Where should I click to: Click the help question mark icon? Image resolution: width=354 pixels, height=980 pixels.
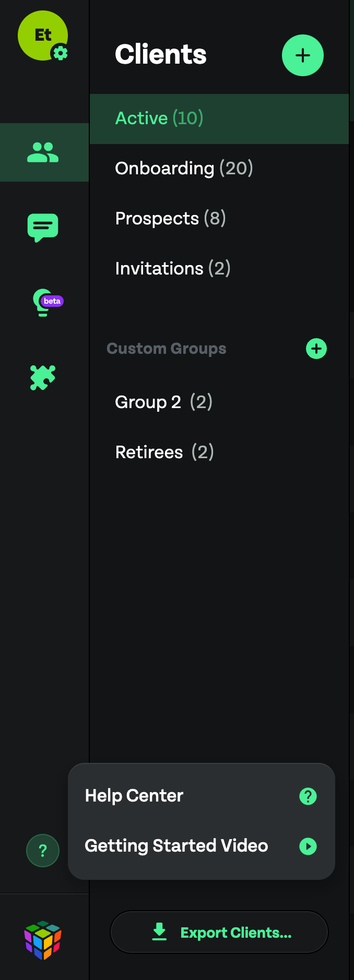pyautogui.click(x=43, y=851)
